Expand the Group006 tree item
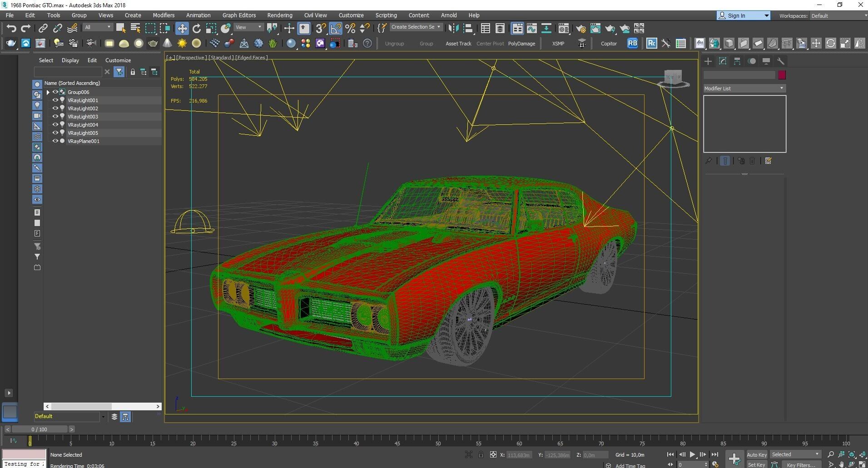This screenshot has width=868, height=468. click(48, 92)
